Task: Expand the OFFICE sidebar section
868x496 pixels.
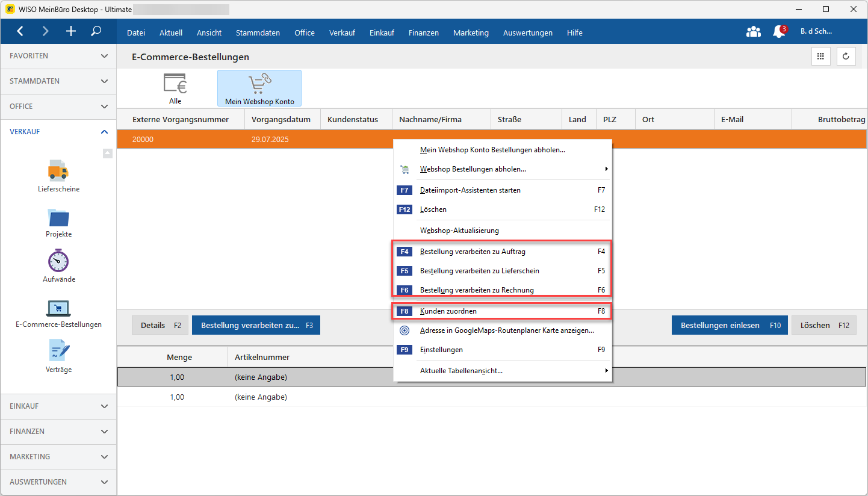Action: click(x=58, y=107)
